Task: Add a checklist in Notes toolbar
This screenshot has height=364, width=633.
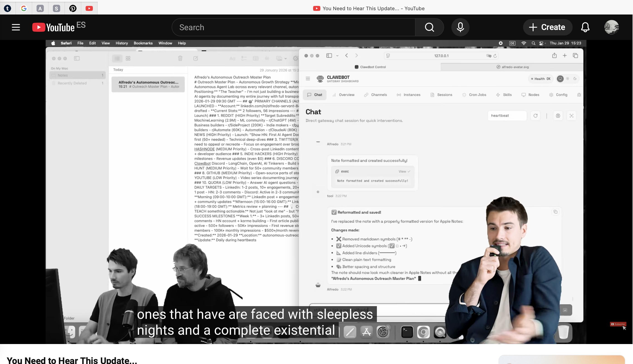Action: tap(244, 58)
